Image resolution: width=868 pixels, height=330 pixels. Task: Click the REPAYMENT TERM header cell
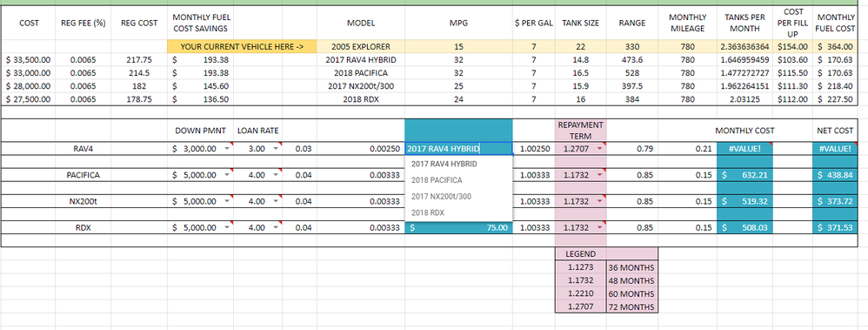(x=581, y=131)
